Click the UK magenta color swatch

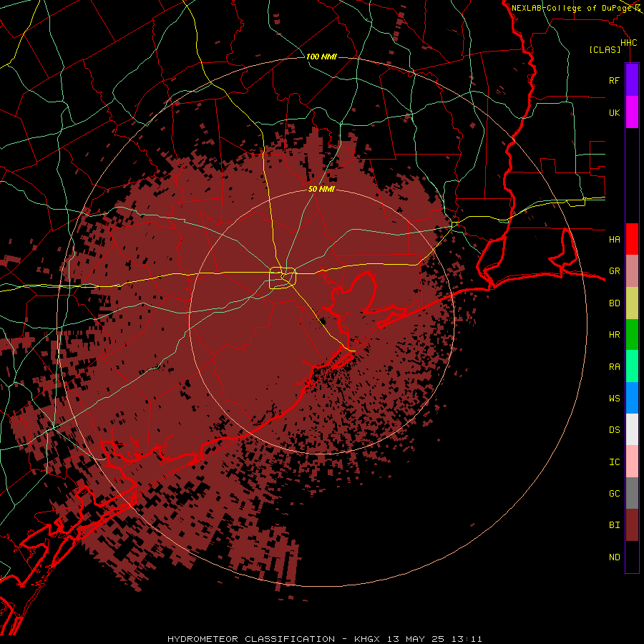coord(632,112)
